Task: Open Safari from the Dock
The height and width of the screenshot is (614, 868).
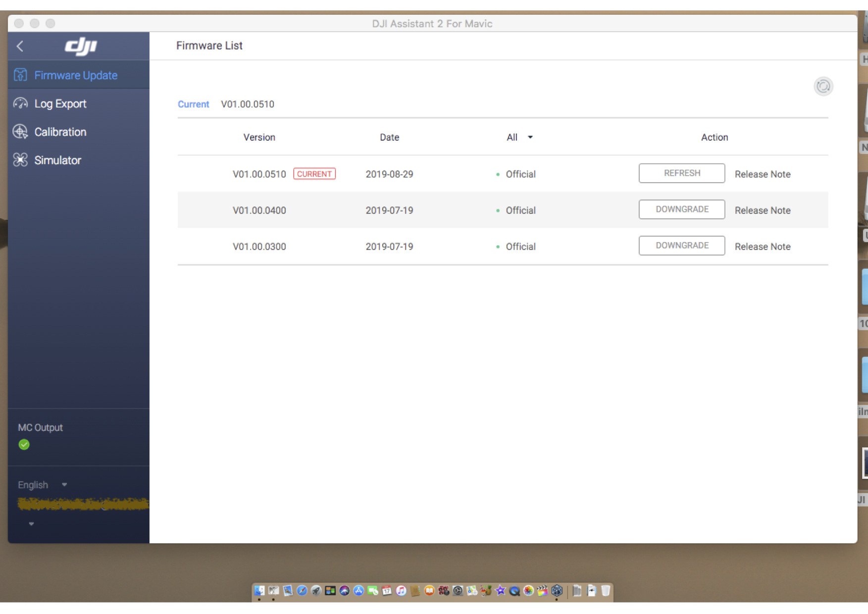Action: pyautogui.click(x=302, y=591)
